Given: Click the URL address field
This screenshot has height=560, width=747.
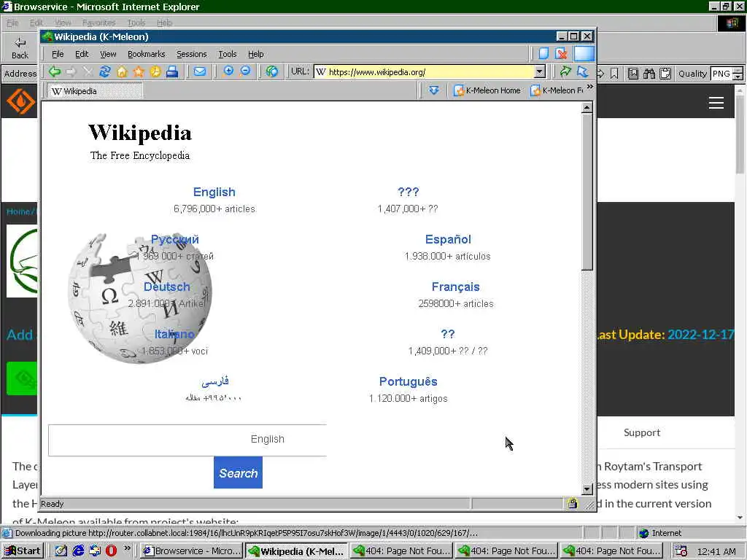Looking at the screenshot, I should pyautogui.click(x=424, y=72).
